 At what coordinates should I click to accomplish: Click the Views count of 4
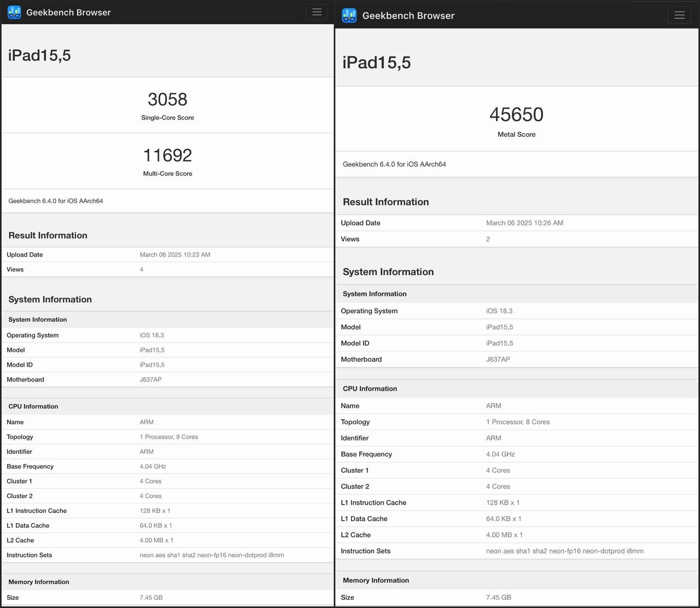point(142,269)
